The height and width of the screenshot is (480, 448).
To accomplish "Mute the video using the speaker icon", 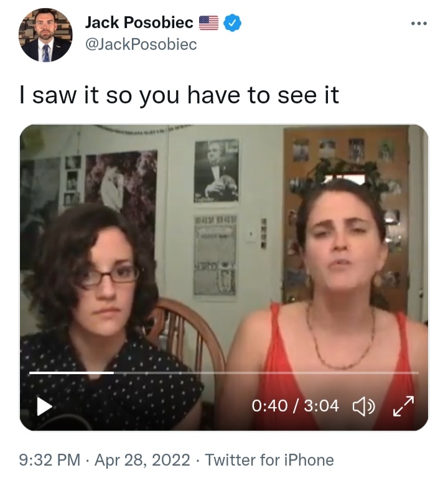I will pos(363,406).
